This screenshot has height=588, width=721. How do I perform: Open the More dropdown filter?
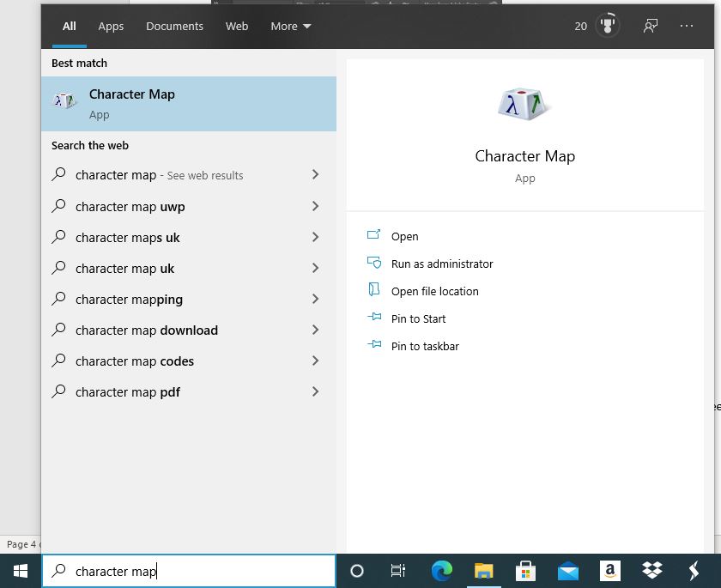tap(291, 27)
